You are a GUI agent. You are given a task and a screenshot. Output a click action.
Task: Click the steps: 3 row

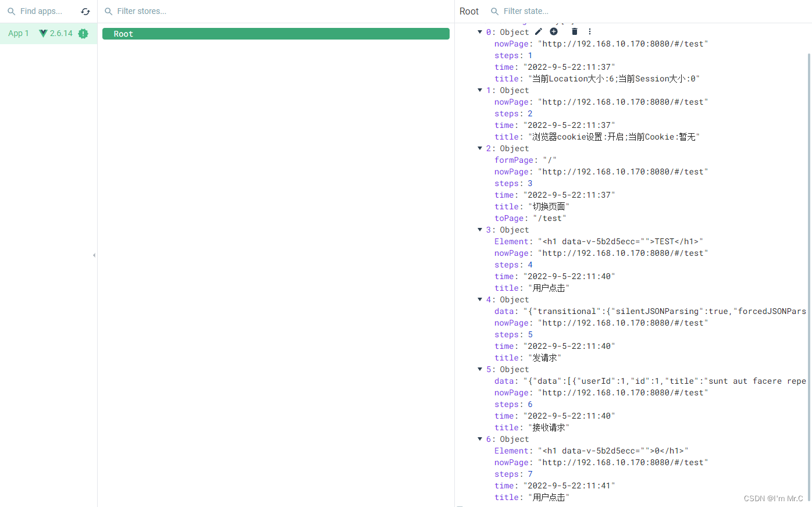tap(514, 183)
